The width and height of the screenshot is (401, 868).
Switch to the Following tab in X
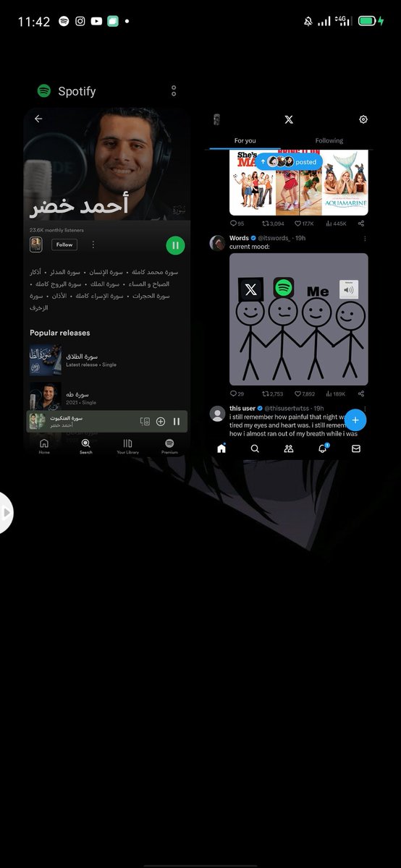point(329,141)
